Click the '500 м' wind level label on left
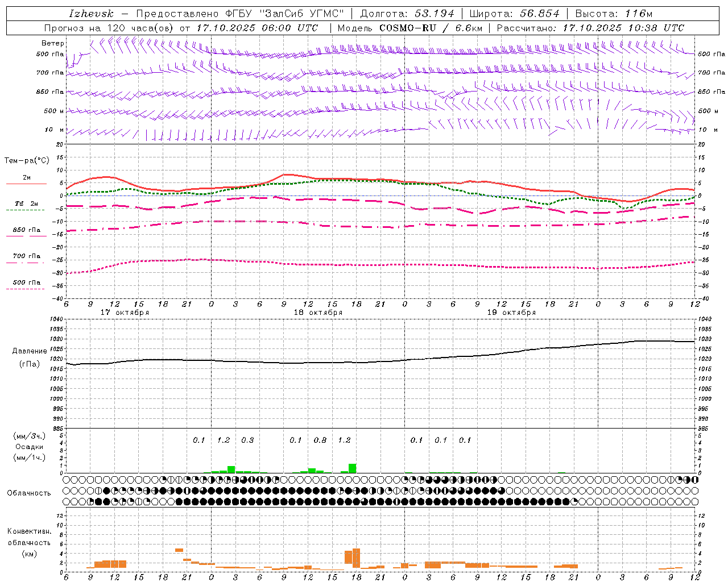This screenshot has width=728, height=582. (x=54, y=111)
